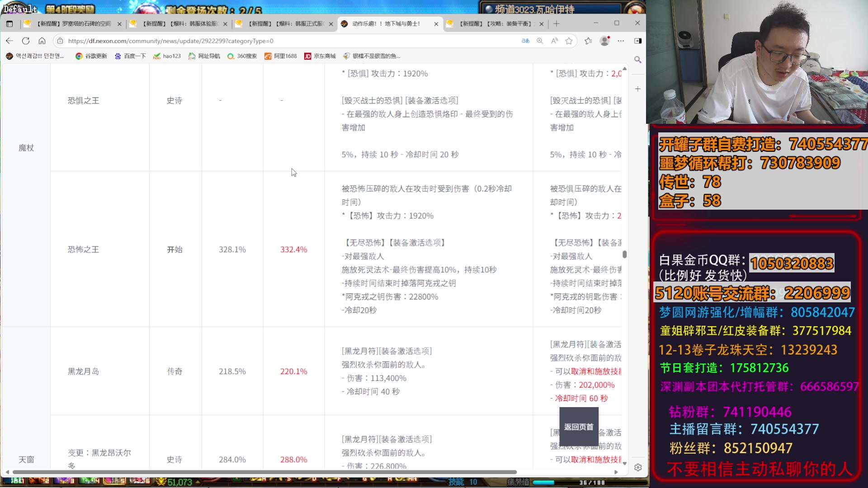868x488 pixels.
Task: Open translate page icon in address bar
Action: pyautogui.click(x=525, y=41)
